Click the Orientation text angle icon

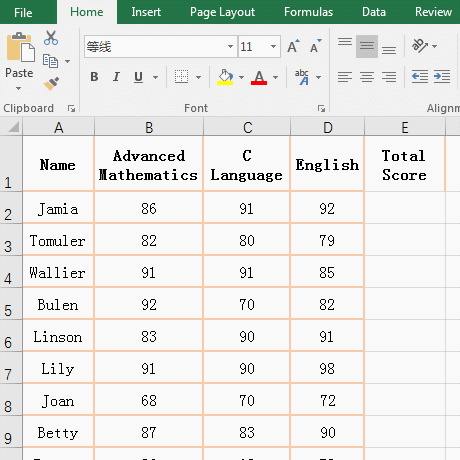(x=419, y=46)
